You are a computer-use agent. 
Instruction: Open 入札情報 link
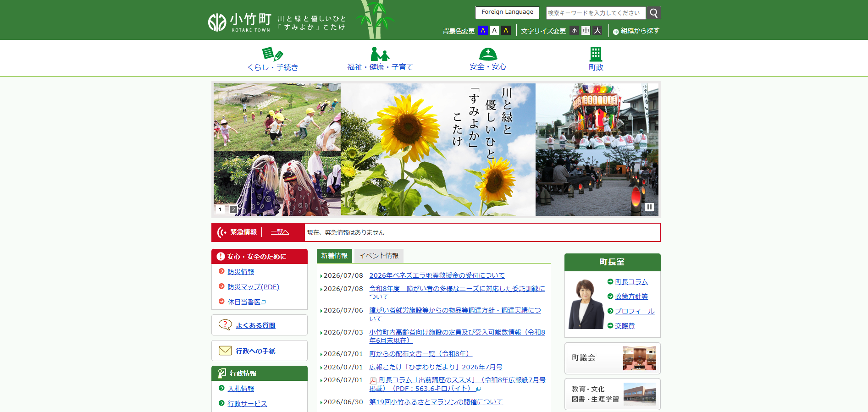(x=241, y=389)
